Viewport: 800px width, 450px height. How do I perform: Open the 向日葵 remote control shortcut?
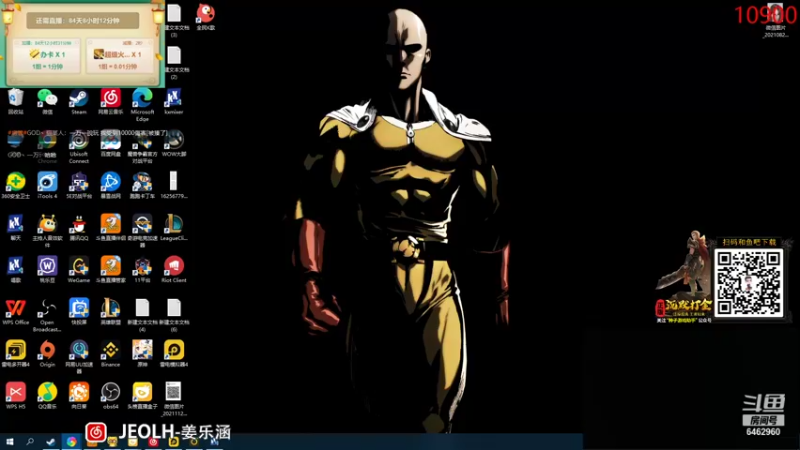pos(79,395)
